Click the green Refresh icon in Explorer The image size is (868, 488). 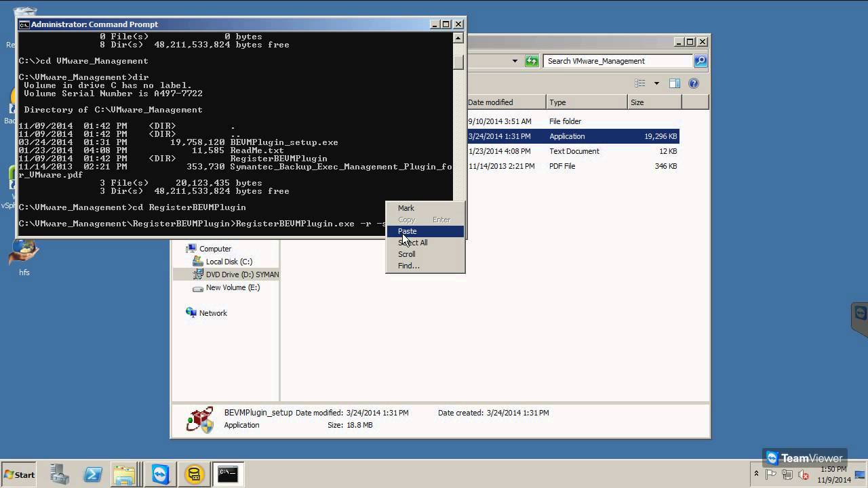tap(532, 61)
